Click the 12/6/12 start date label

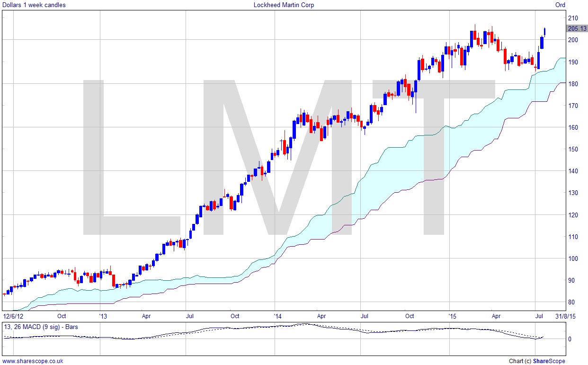[12, 316]
